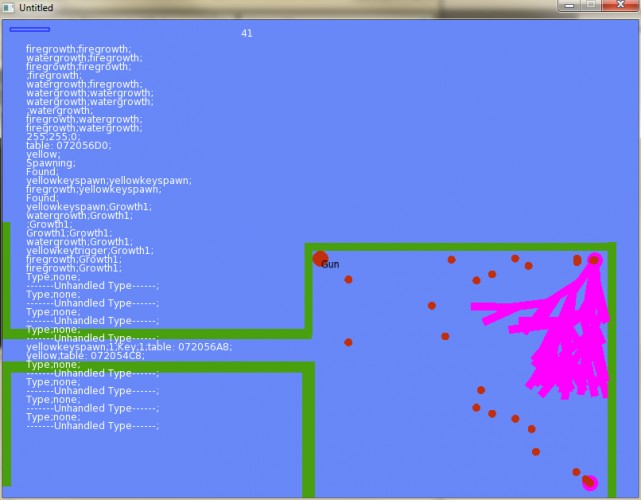Click the 'Growth1;Growth1;' debug line
Viewport: 641px width, 500px height.
(69, 233)
